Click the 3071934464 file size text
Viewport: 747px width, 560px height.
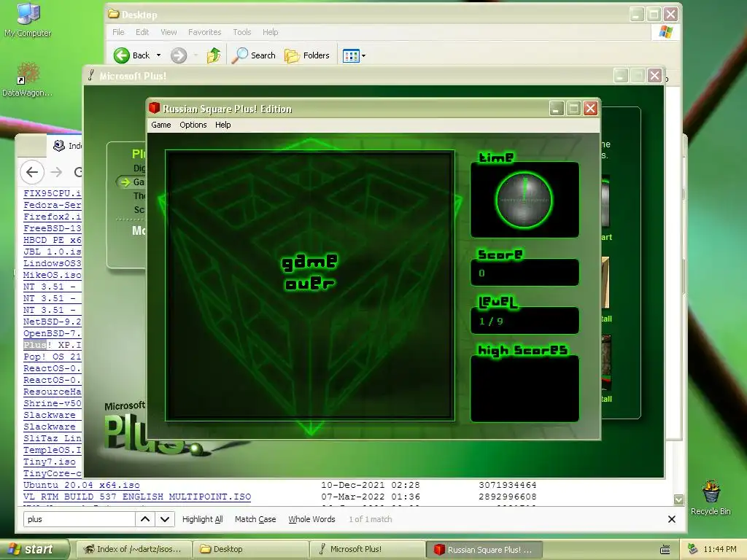(x=508, y=485)
